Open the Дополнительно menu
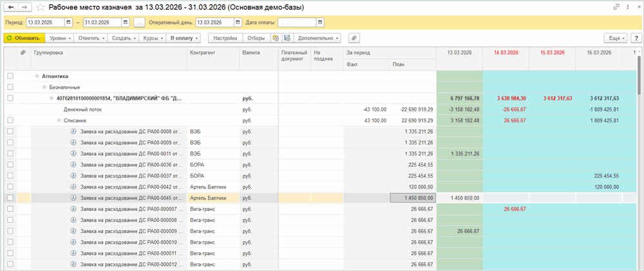 coord(319,38)
